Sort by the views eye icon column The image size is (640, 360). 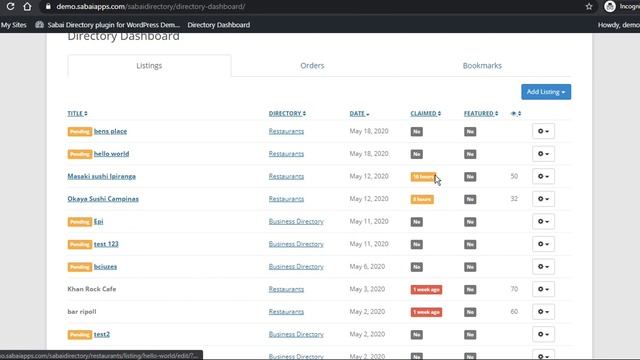(x=516, y=113)
